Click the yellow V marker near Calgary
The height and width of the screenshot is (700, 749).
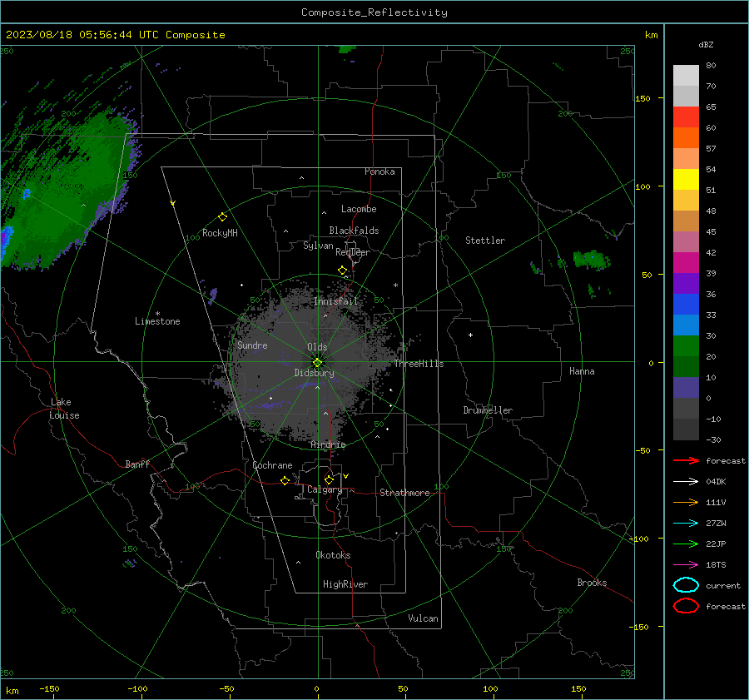click(x=346, y=476)
